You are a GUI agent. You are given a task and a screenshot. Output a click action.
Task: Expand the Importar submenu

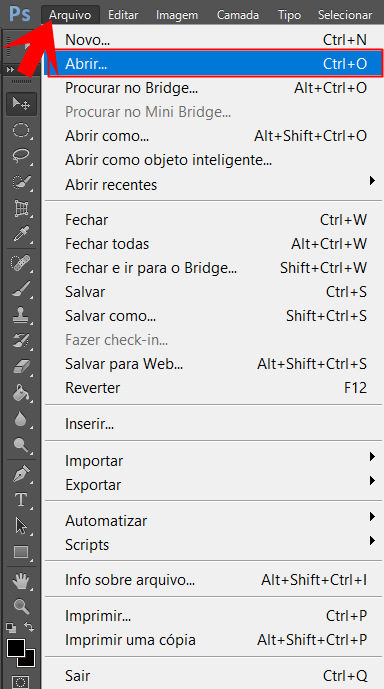click(372, 457)
